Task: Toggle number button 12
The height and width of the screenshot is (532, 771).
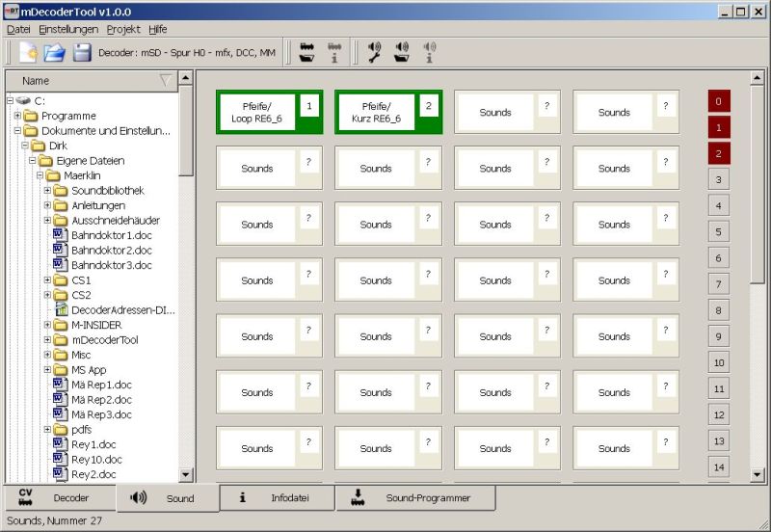Action: 718,415
